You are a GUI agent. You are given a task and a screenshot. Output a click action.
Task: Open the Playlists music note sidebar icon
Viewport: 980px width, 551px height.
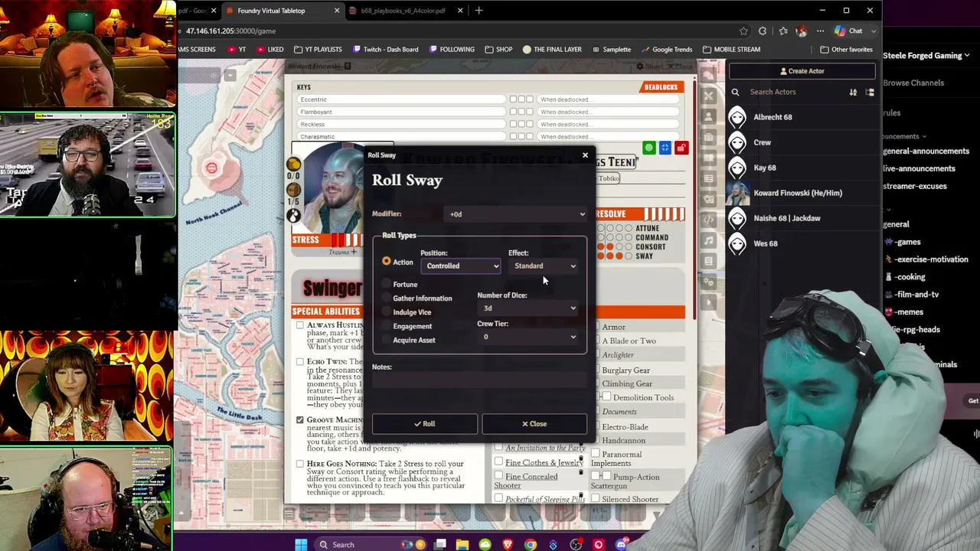tap(709, 240)
